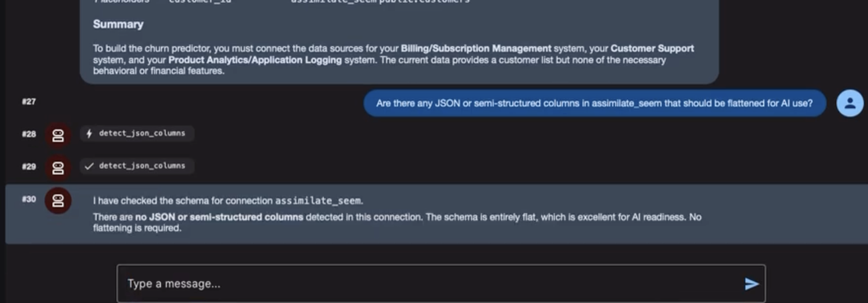
Task: Click the bot avatar icon on row #28
Action: [58, 135]
